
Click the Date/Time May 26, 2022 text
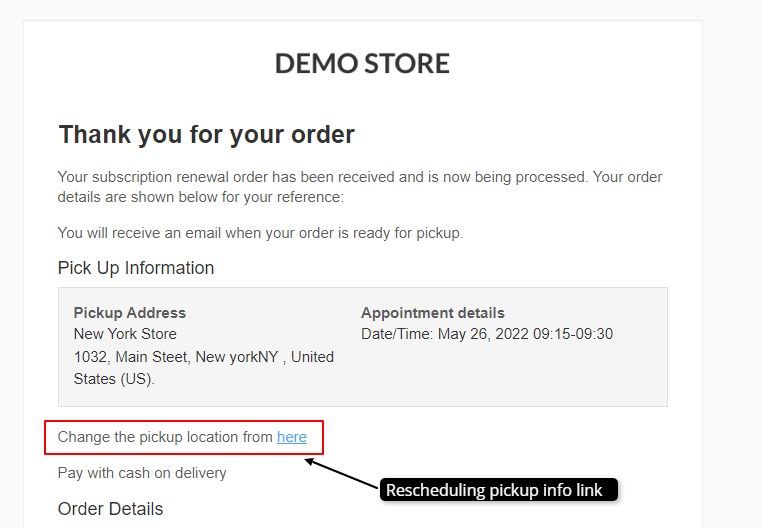[487, 334]
